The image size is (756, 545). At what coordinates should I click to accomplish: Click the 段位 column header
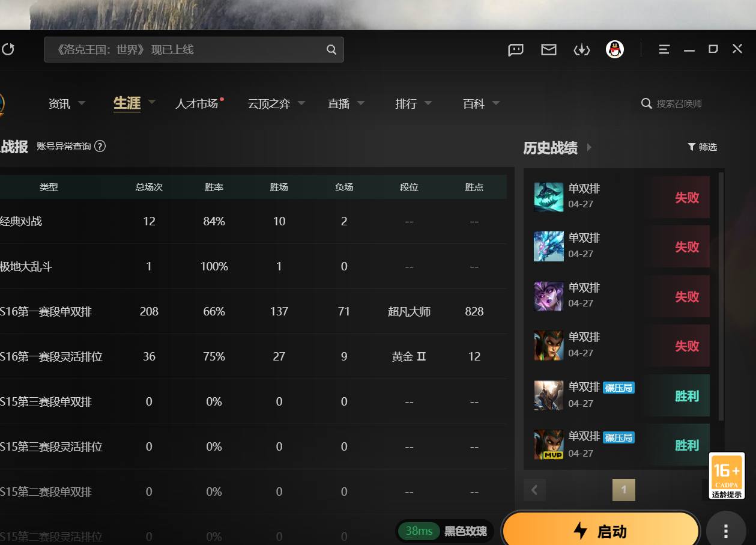coord(409,187)
